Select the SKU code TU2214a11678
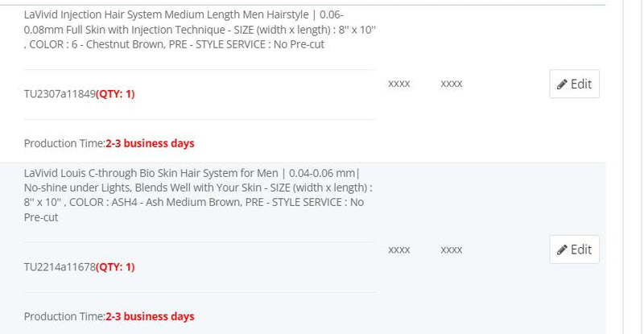Viewport: 644px width, 334px height. 60,267
